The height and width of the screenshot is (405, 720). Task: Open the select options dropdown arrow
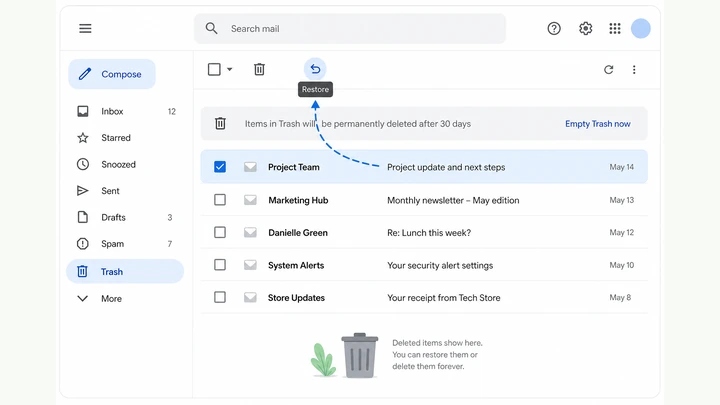pos(230,69)
